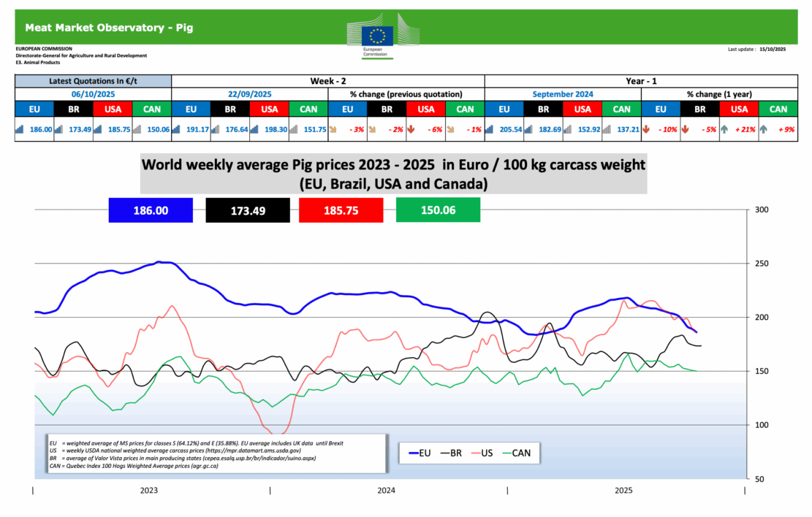Click the 06/10/2025 date header
This screenshot has height=517, width=812.
(93, 94)
